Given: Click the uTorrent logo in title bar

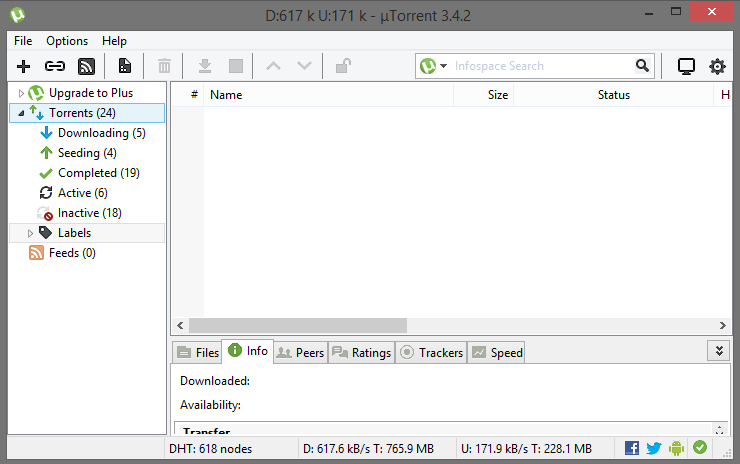Looking at the screenshot, I should click(x=17, y=15).
